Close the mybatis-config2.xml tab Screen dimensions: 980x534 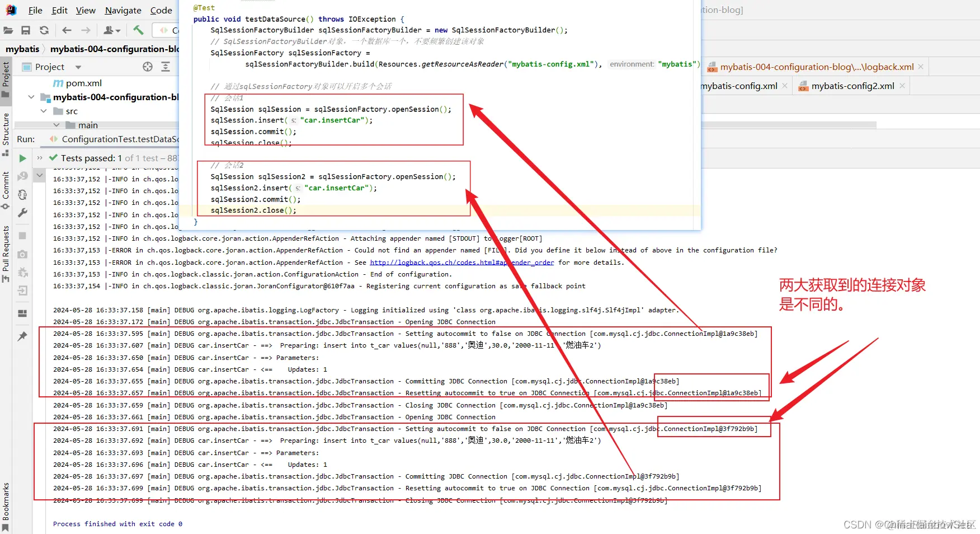902,86
